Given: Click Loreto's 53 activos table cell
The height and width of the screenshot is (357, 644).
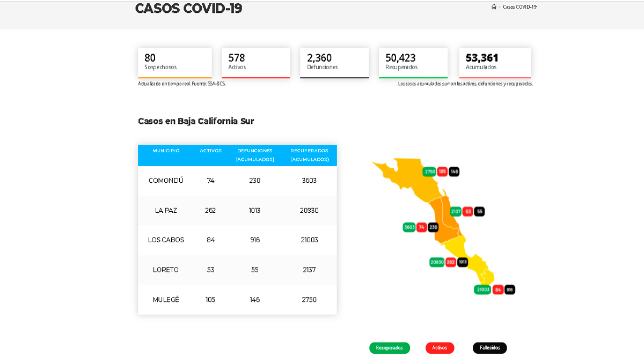Looking at the screenshot, I should [x=210, y=270].
